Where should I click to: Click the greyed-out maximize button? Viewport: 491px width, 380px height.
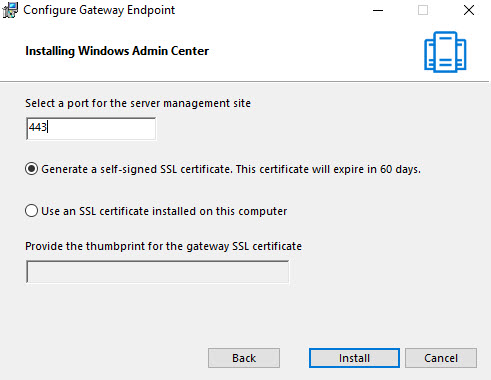point(423,10)
